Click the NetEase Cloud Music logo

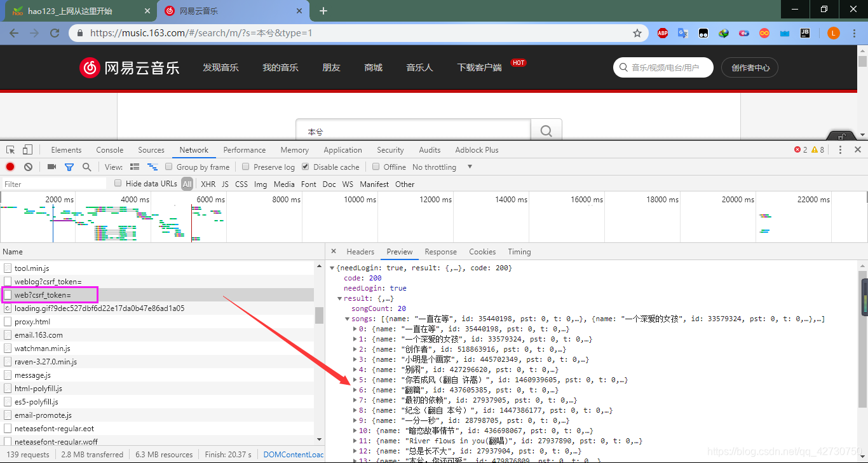click(x=130, y=67)
